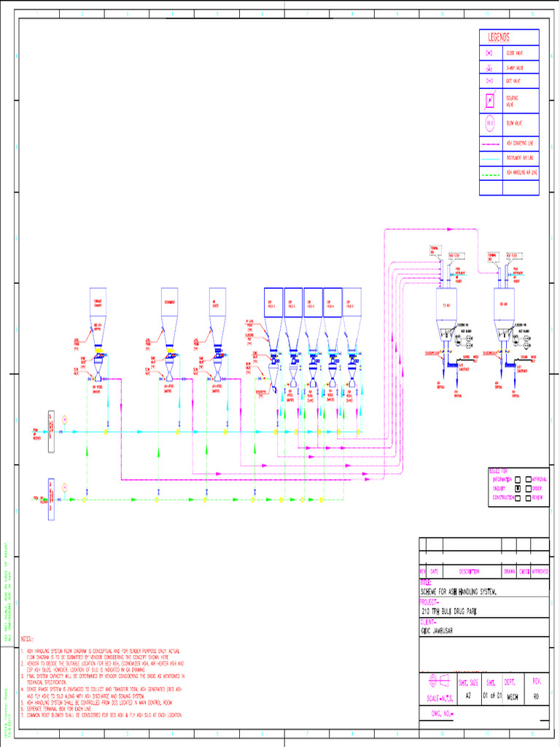This screenshot has height=747, width=560.
Task: Select the isolating valve symbol in Legends
Action: [490, 101]
